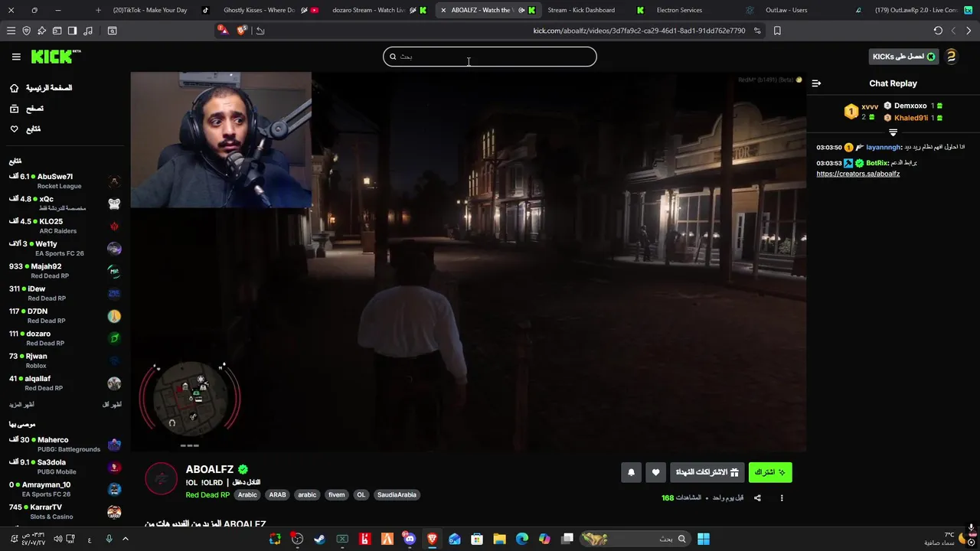Open recommended channel KarrarTV
The width and height of the screenshot is (980, 551).
[64, 511]
